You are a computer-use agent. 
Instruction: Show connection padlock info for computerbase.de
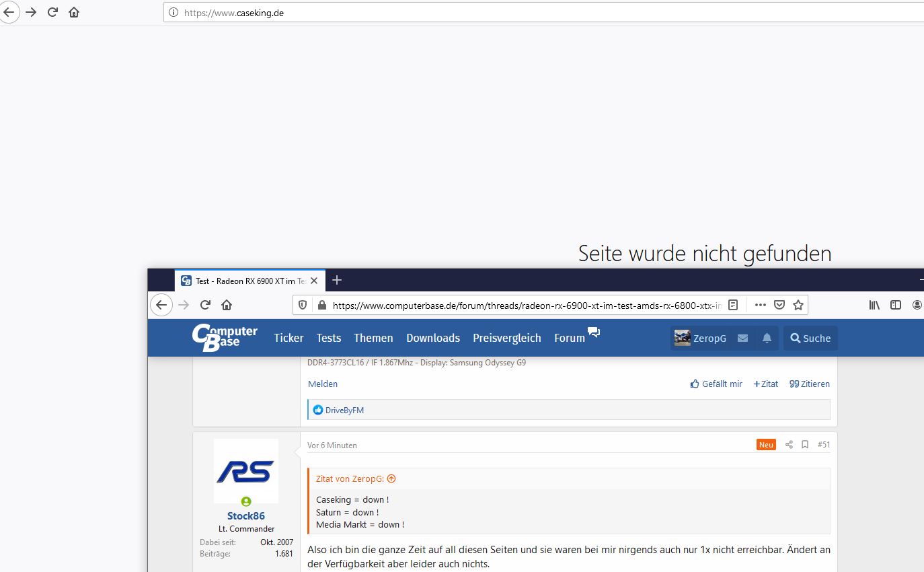click(321, 305)
